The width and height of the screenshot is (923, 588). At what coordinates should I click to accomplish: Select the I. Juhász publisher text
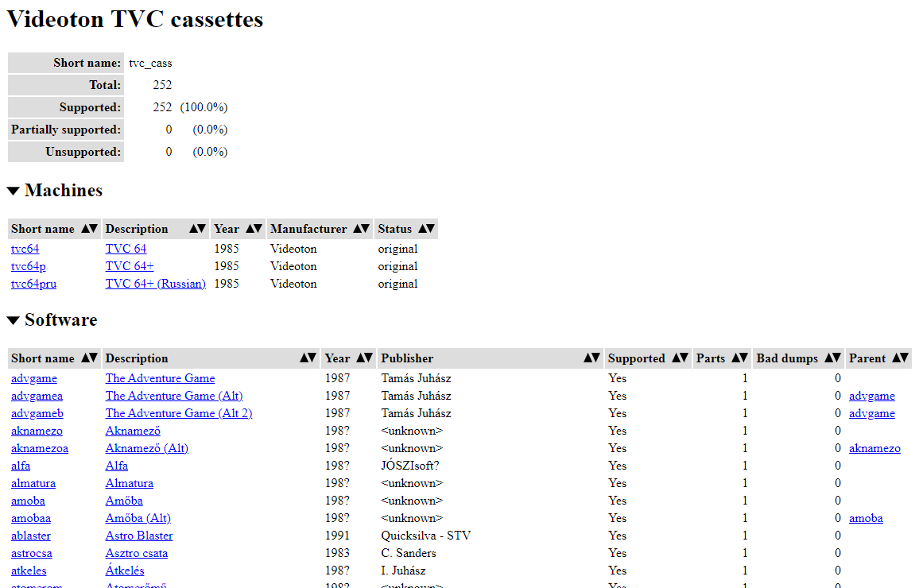coord(403,571)
